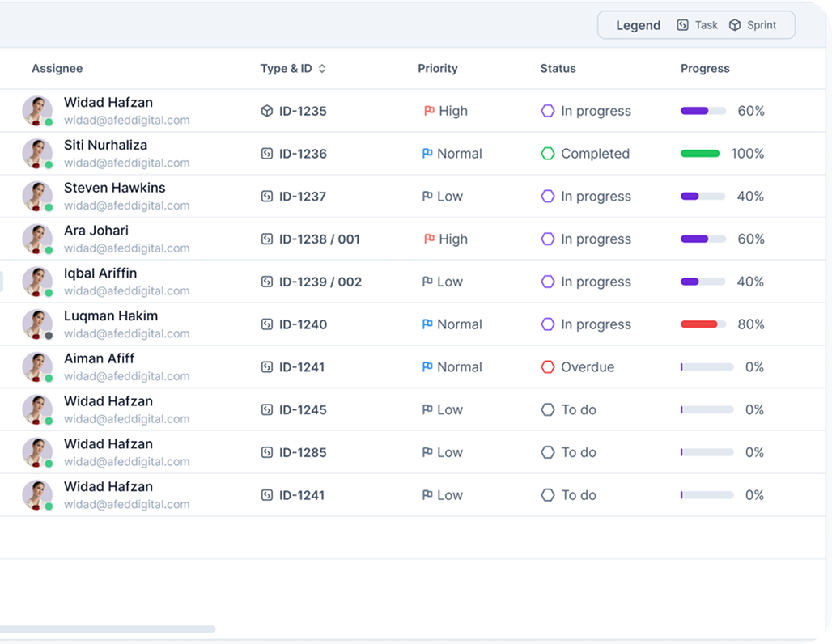832x644 pixels.
Task: Click the blue Normal flag for ID-1240
Action: tap(427, 324)
